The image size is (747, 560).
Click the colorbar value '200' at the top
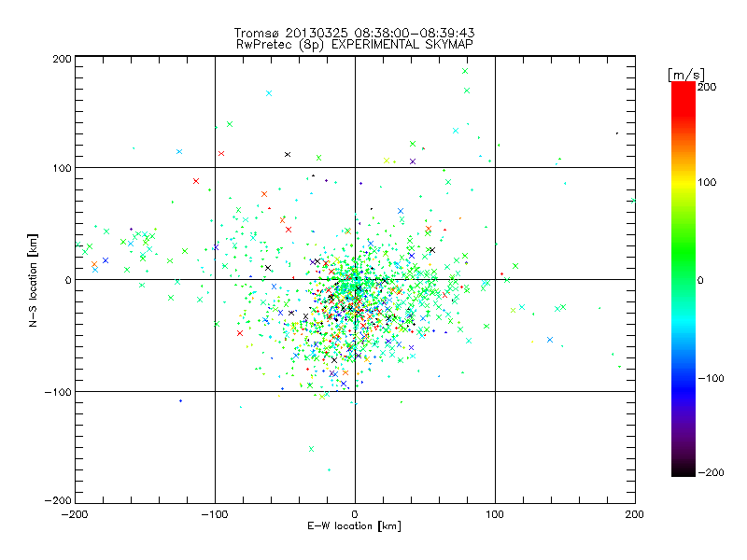[x=707, y=87]
